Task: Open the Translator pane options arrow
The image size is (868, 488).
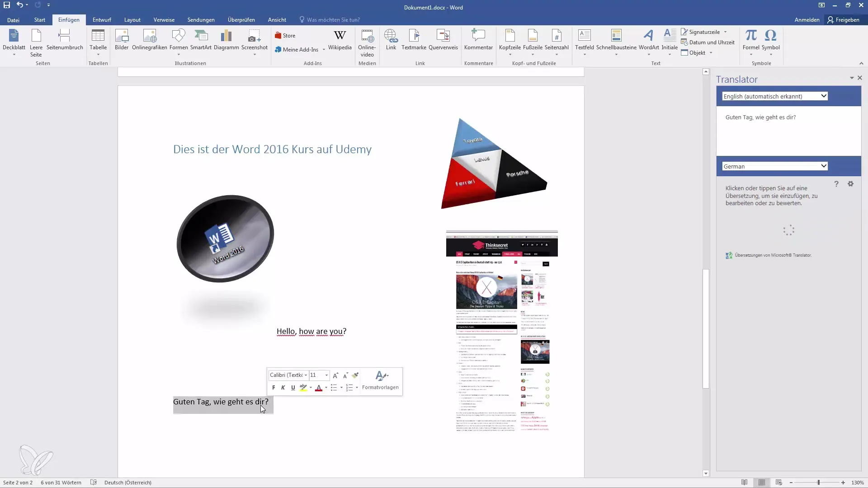Action: pyautogui.click(x=852, y=78)
